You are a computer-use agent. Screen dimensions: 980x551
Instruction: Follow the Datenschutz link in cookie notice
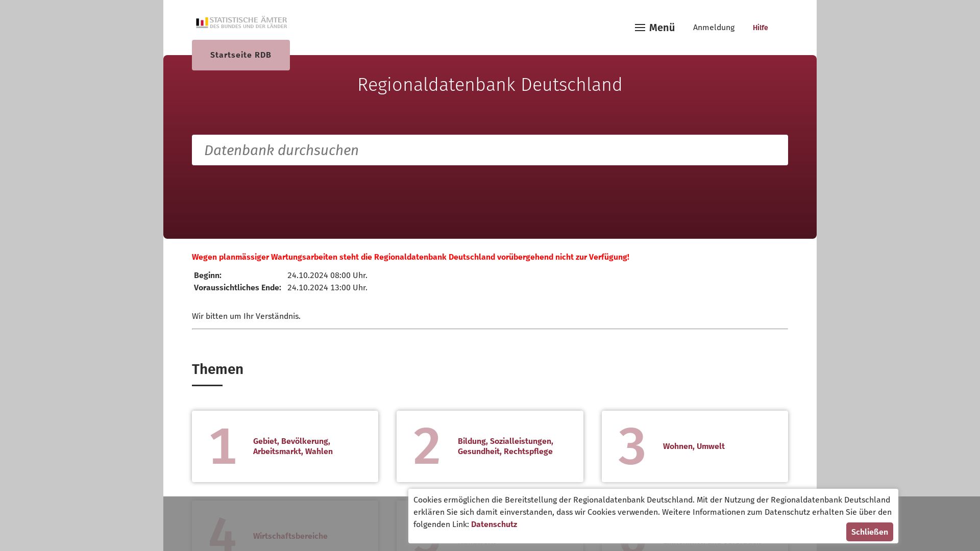click(x=494, y=524)
